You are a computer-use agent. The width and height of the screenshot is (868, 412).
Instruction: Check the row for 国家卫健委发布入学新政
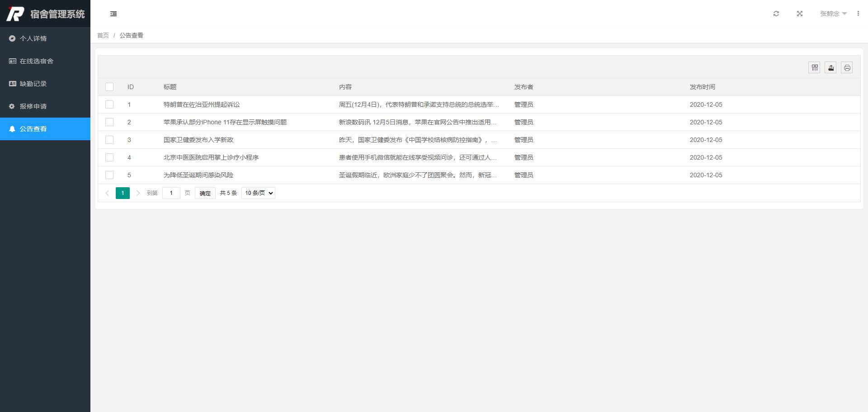point(109,140)
